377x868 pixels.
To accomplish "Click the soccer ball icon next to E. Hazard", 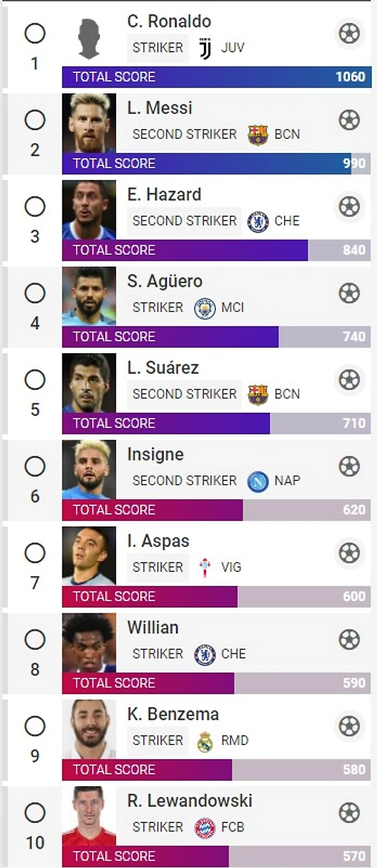I will click(x=349, y=207).
